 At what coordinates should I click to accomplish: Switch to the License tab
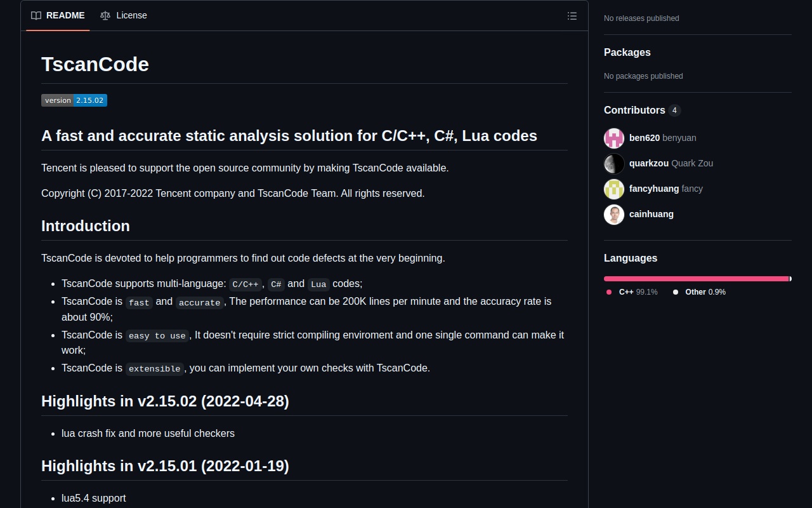[x=124, y=15]
